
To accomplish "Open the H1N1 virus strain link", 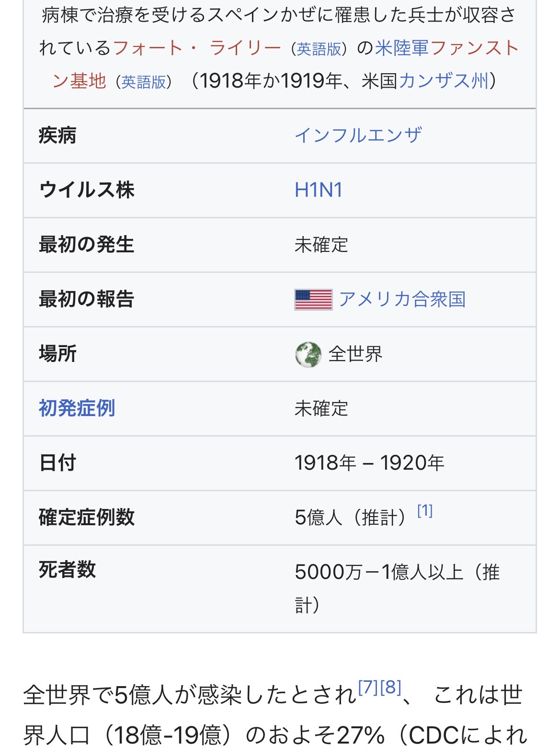I will coord(319,190).
